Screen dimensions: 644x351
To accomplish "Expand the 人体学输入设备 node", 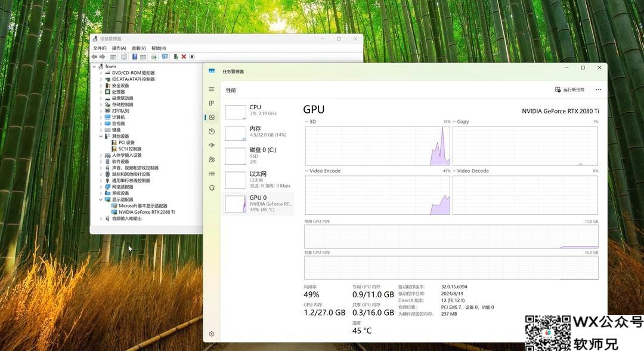I will coord(101,155).
